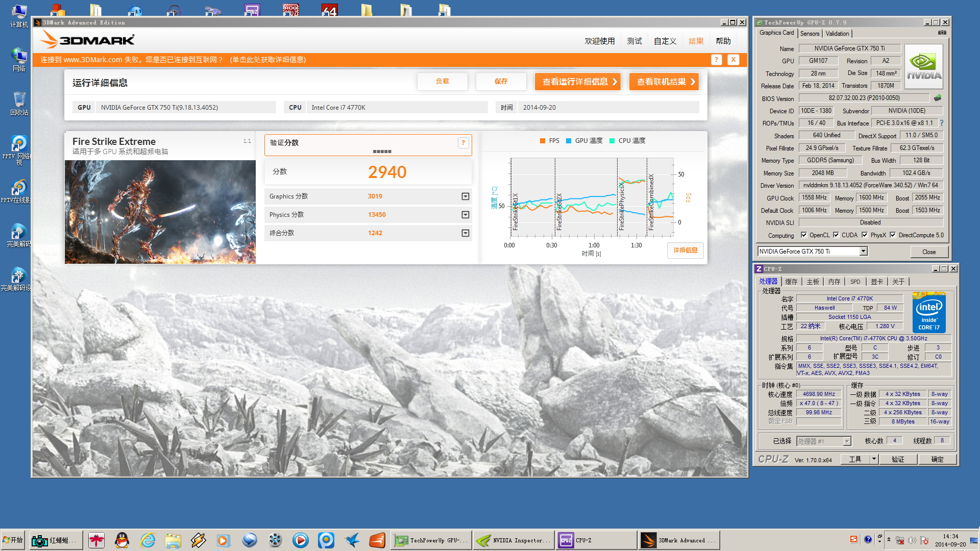Open the GPU selection dropdown in GPU-Z
Image resolution: width=980 pixels, height=551 pixels.
[x=863, y=252]
